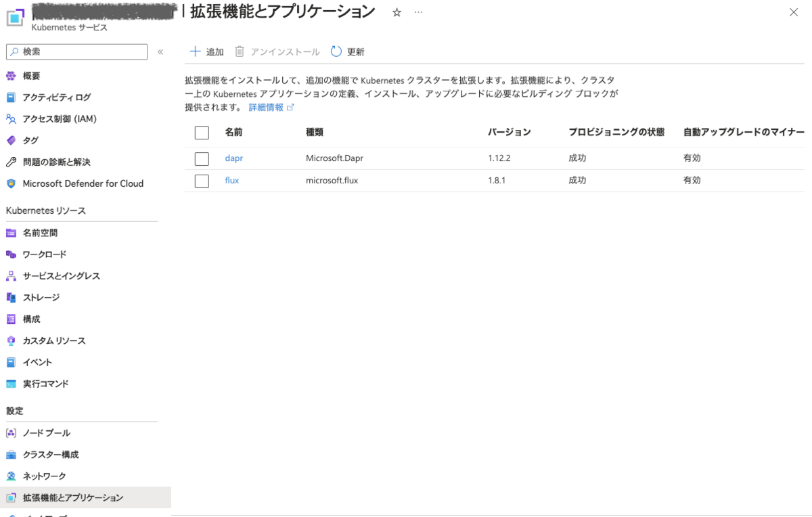Image resolution: width=812 pixels, height=517 pixels.
Task: Sort by プロビジョニングの状態 column header
Action: 616,133
